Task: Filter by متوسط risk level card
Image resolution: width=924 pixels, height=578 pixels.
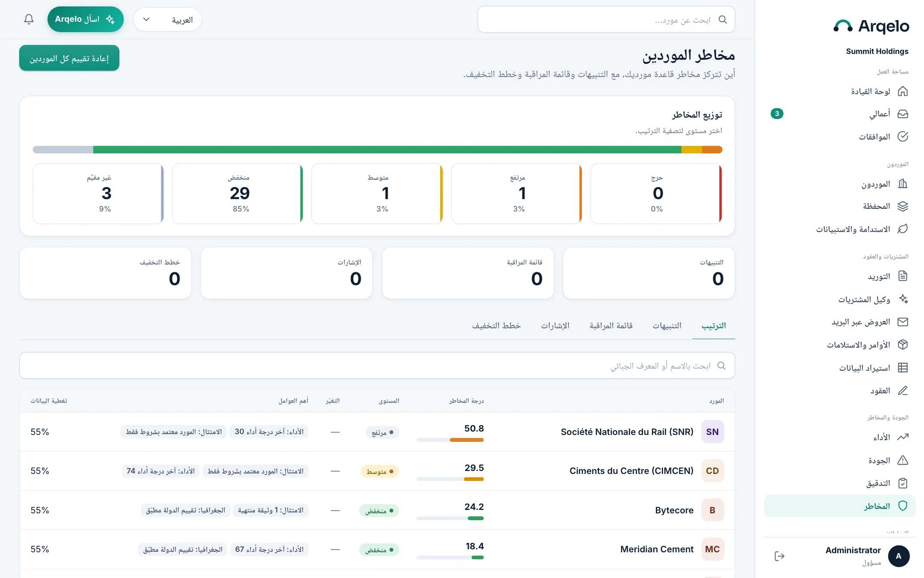Action: tap(377, 194)
